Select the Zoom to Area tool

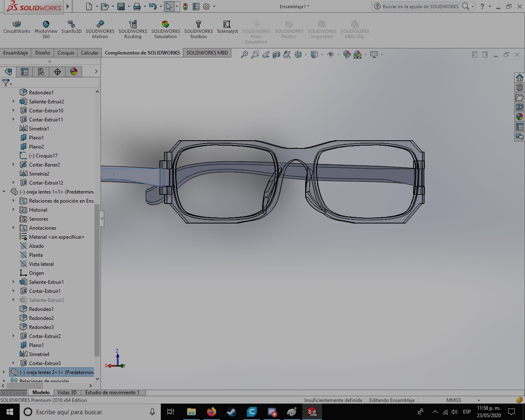(x=255, y=55)
